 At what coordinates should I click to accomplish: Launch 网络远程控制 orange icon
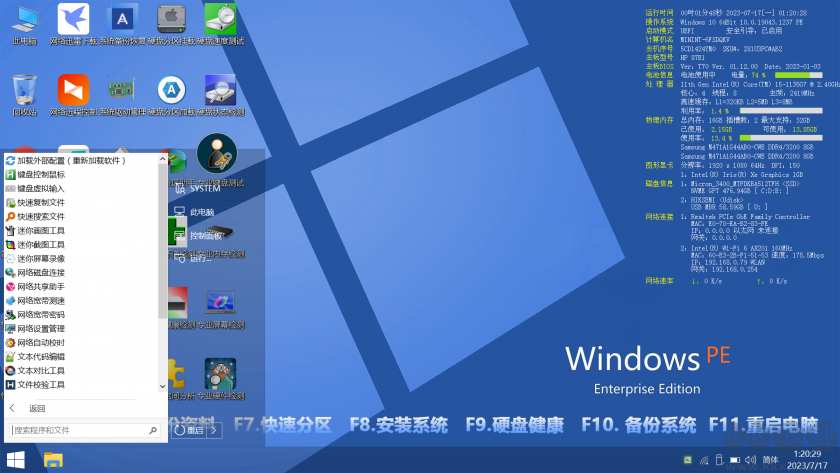[x=73, y=95]
